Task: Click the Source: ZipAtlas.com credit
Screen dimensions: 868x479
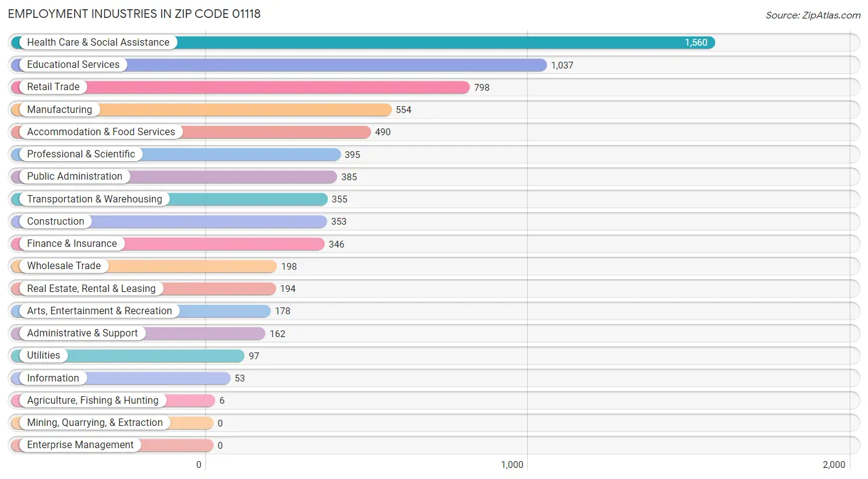Action: pyautogui.click(x=813, y=15)
